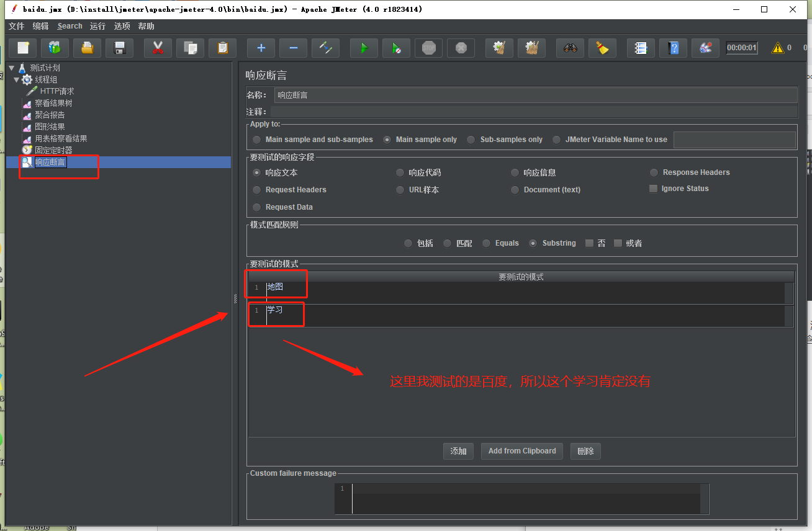Select Main sample and sub-samples option

pos(257,140)
